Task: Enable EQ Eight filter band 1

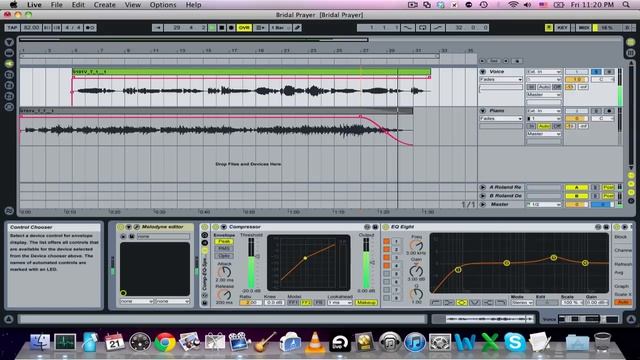Action: 387,242
